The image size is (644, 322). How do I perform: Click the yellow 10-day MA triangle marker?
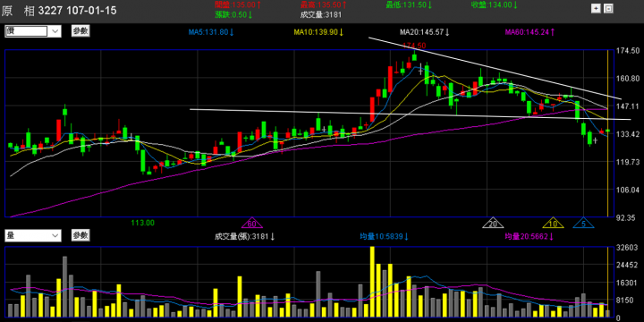click(553, 223)
